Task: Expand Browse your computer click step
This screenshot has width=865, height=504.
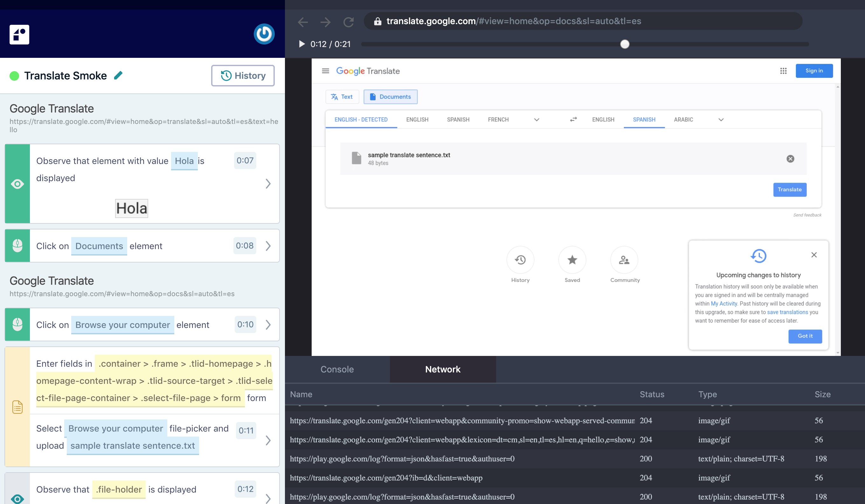Action: (x=268, y=325)
